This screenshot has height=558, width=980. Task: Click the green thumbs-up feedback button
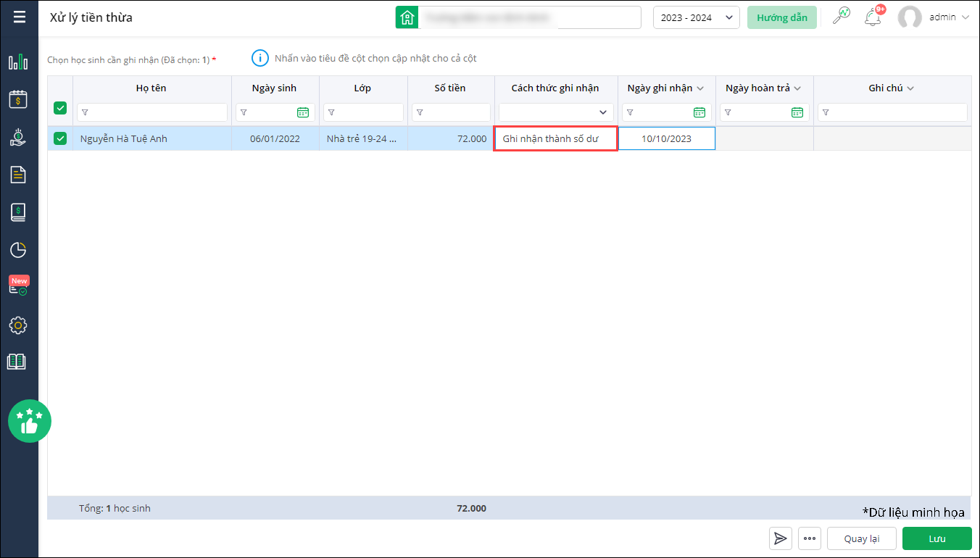(30, 421)
